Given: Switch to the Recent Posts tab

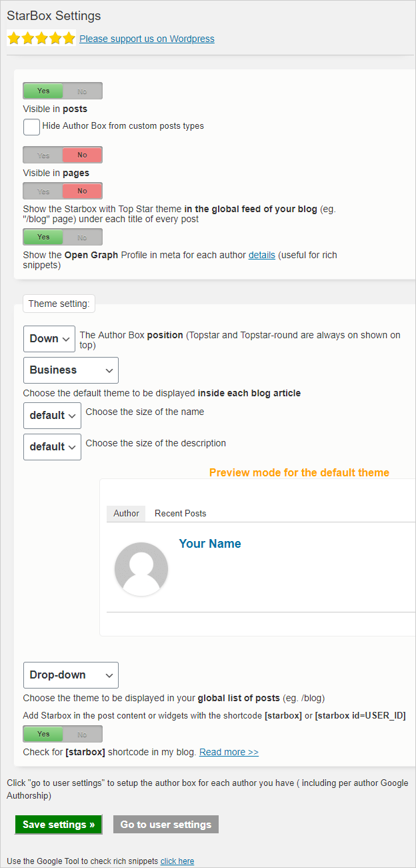Looking at the screenshot, I should (x=180, y=513).
